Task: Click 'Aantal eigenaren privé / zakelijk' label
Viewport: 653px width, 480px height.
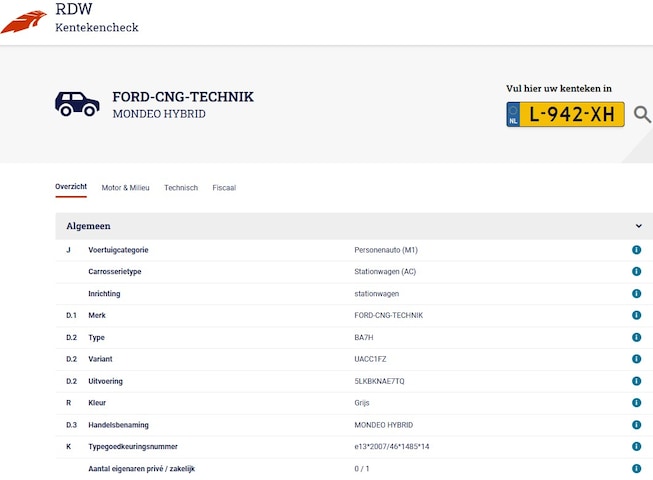Action: tap(142, 468)
